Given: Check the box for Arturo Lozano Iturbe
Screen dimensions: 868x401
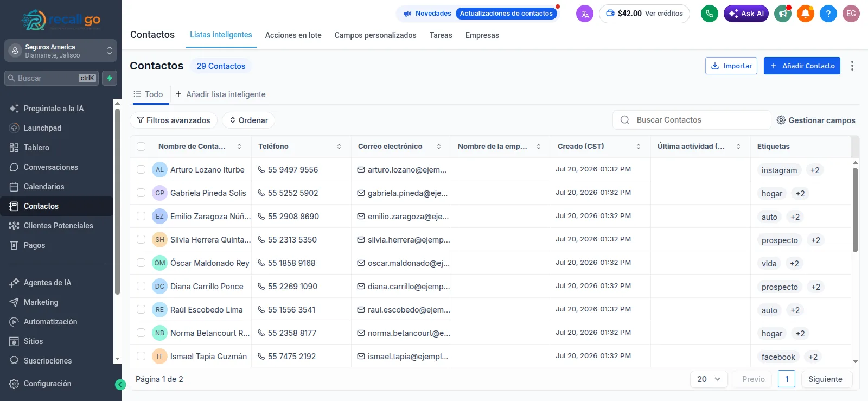Looking at the screenshot, I should [141, 170].
